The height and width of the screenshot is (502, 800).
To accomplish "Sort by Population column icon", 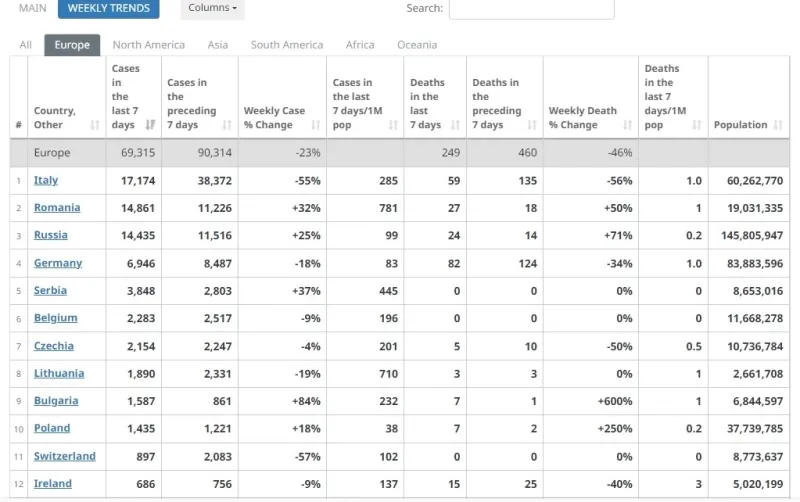I will click(x=778, y=125).
